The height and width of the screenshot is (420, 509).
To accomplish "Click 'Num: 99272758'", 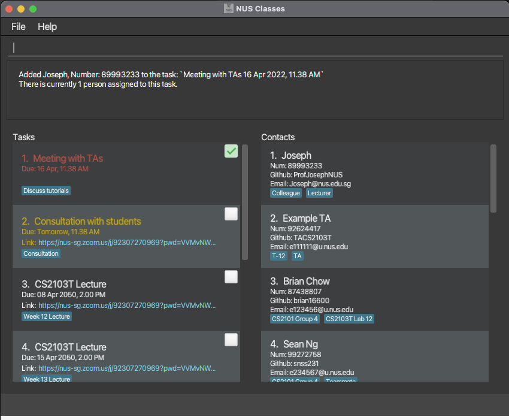I will [x=295, y=354].
